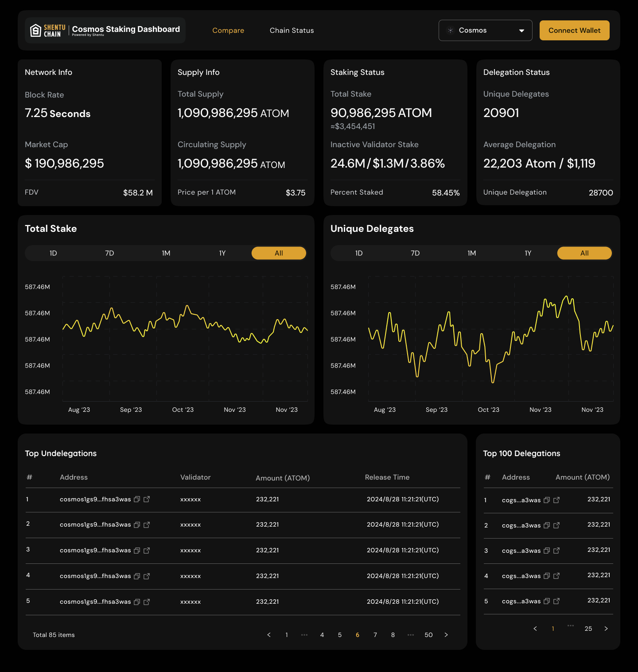
Task: Set Total Stake chart range to 1Y
Action: pyautogui.click(x=222, y=253)
